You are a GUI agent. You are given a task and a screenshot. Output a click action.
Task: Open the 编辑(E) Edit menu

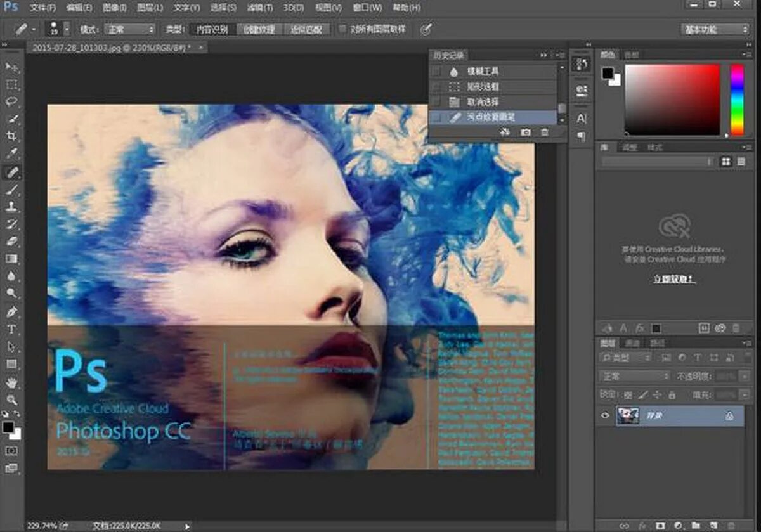(x=79, y=8)
